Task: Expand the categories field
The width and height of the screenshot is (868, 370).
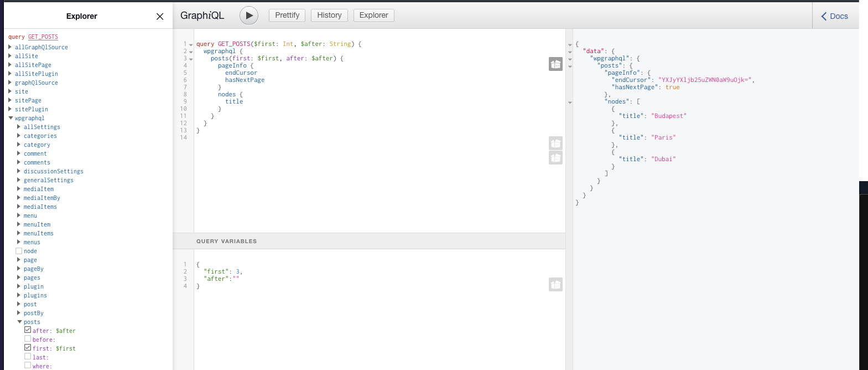Action: [19, 136]
